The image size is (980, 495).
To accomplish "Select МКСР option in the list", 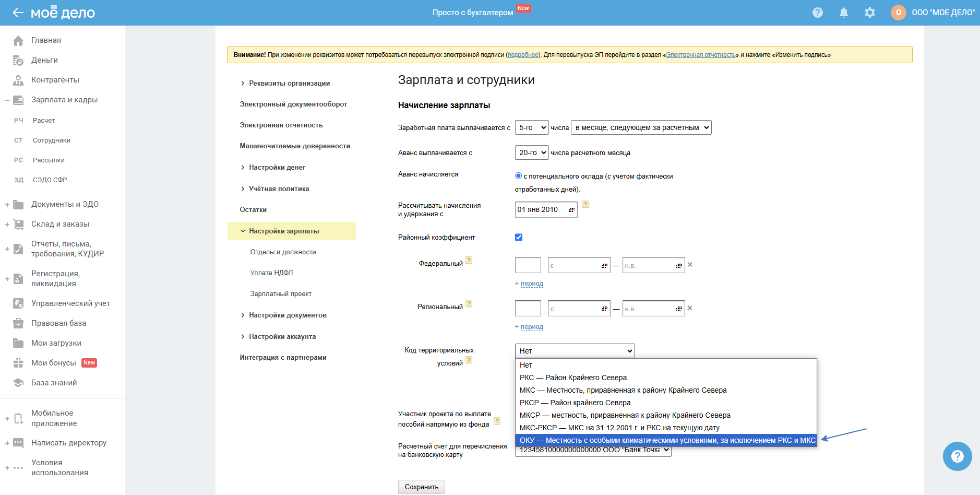I will (x=666, y=415).
